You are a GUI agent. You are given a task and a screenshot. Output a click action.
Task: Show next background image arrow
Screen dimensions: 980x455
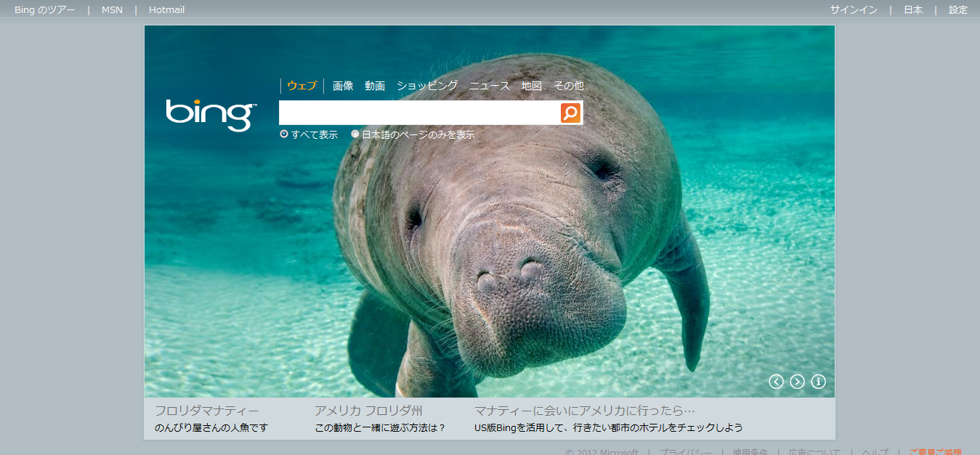[797, 382]
